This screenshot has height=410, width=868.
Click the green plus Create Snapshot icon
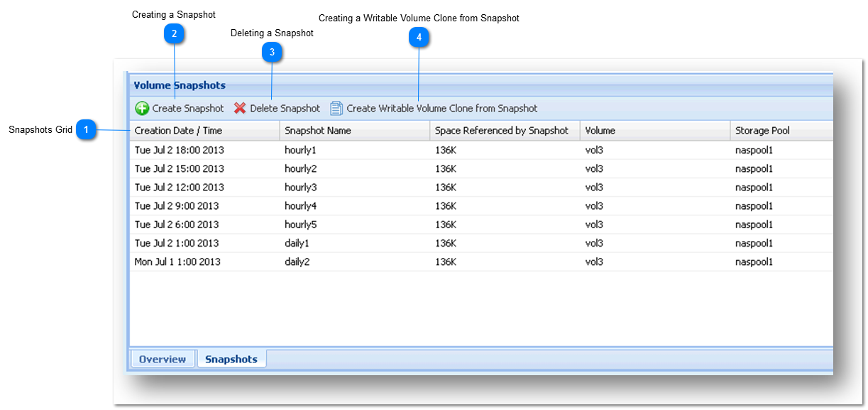(x=142, y=108)
